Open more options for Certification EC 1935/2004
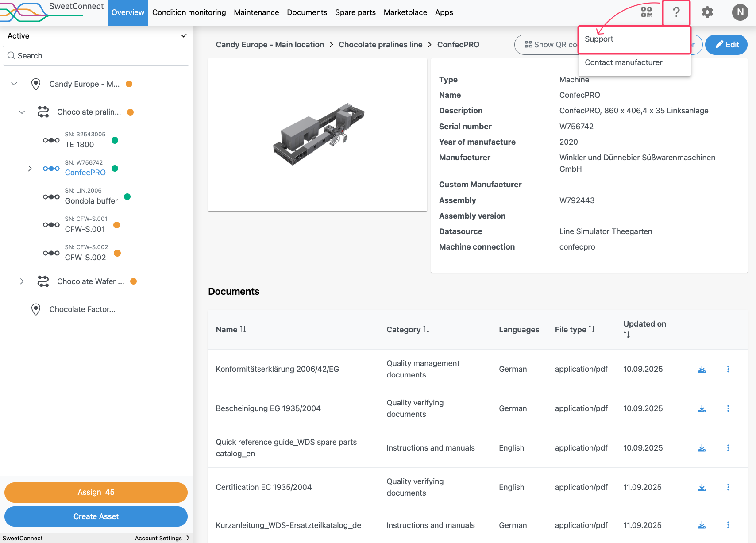 728,487
